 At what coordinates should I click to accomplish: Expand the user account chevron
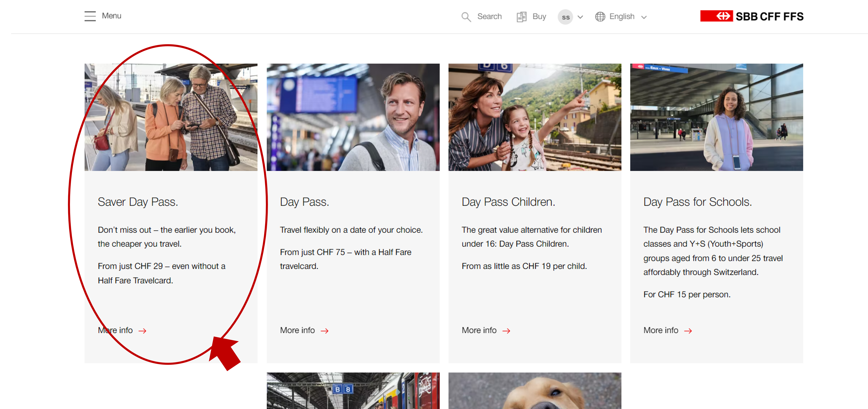click(580, 17)
